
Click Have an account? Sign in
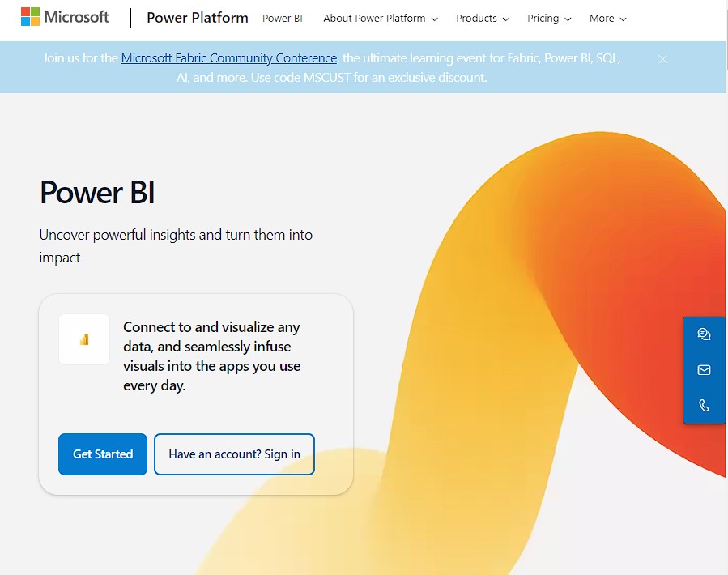click(234, 454)
